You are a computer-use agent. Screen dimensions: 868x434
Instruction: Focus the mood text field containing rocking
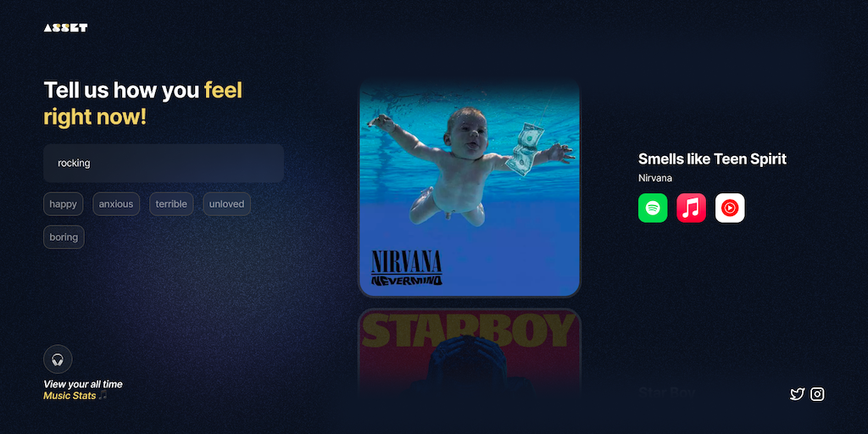point(164,164)
